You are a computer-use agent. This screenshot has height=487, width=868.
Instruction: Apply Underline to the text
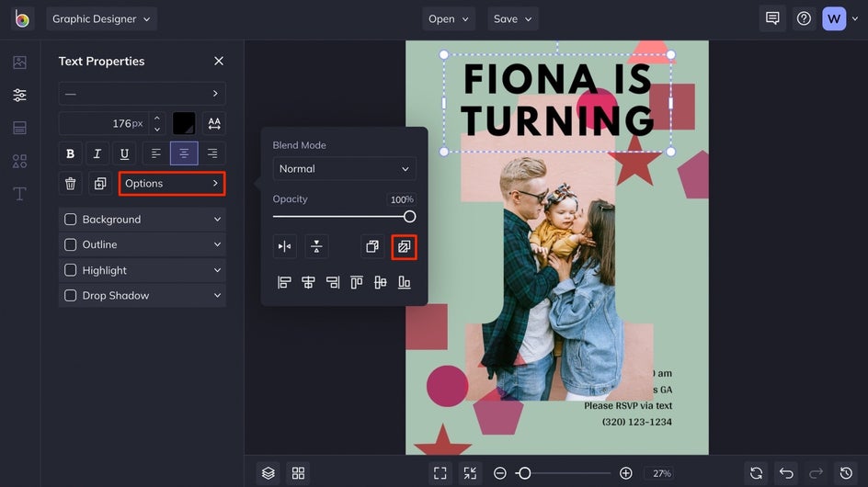pyautogui.click(x=125, y=153)
